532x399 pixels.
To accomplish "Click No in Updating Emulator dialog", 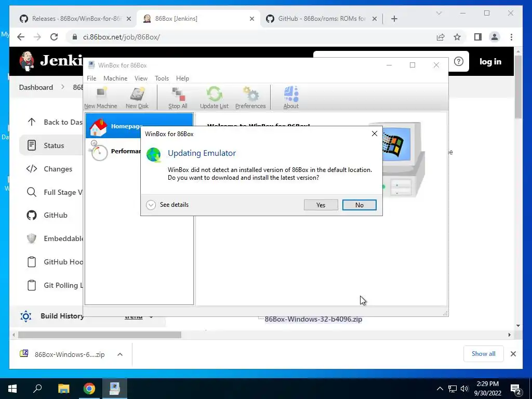I will 360,205.
